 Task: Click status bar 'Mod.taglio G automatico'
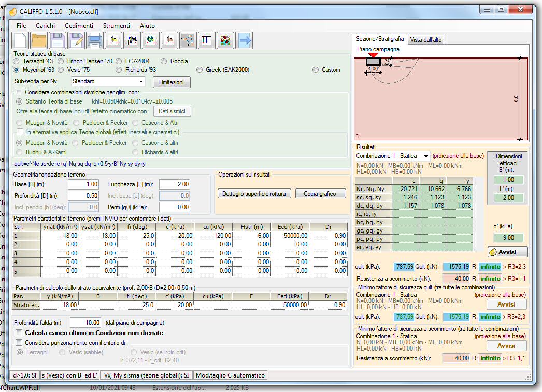point(231,375)
